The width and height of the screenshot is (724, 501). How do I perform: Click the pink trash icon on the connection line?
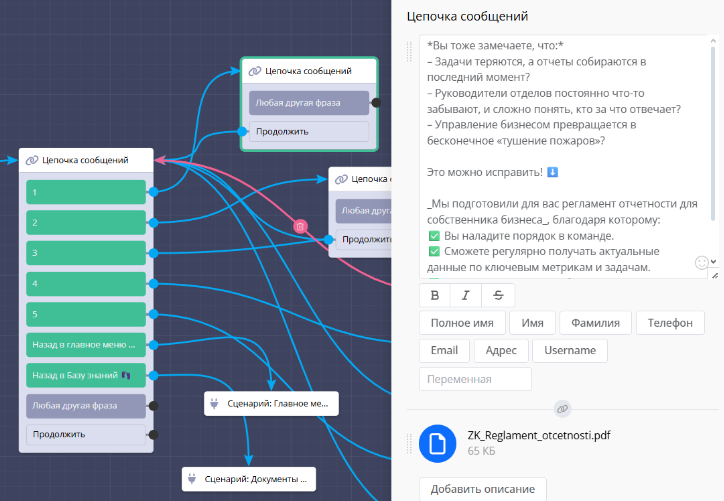tap(299, 227)
